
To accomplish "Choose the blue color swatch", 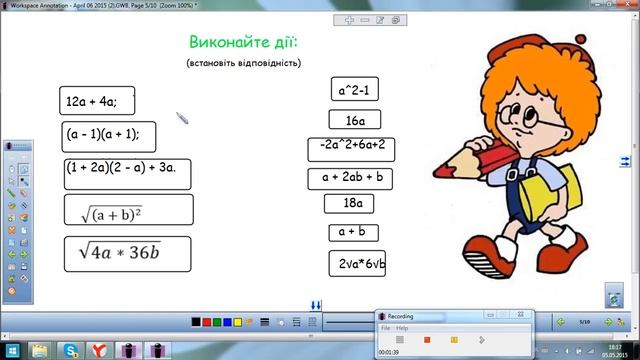I will pos(227,322).
